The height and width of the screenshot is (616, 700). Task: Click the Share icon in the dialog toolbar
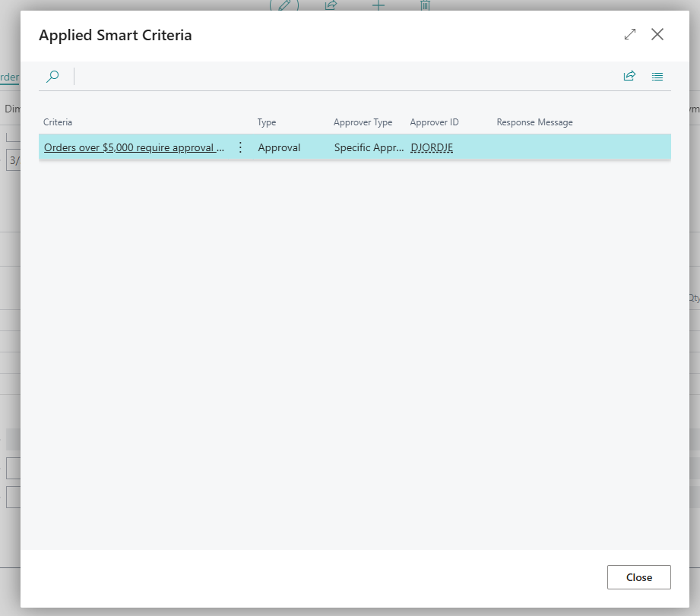coord(629,76)
